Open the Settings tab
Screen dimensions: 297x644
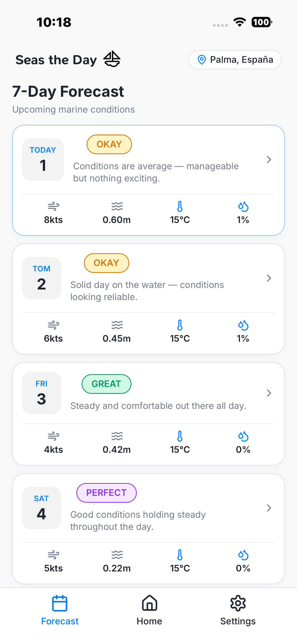(238, 610)
